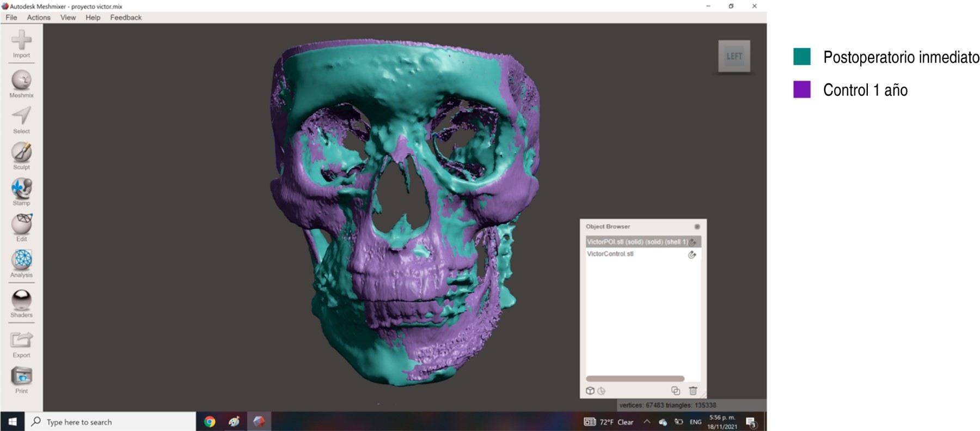
Task: Open the Analysis tool
Action: [22, 260]
